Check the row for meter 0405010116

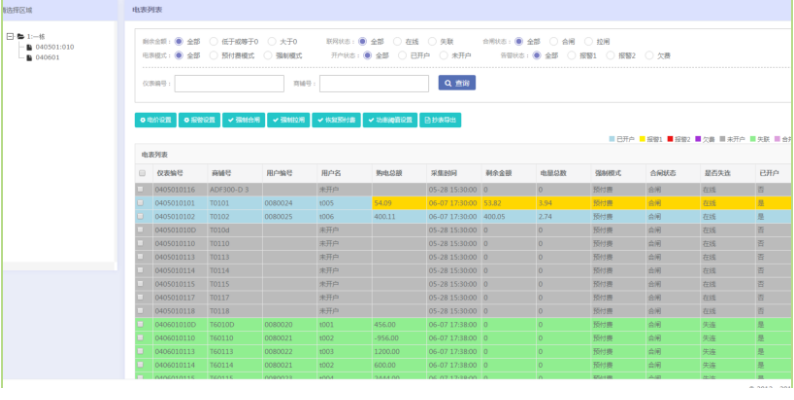pyautogui.click(x=141, y=189)
